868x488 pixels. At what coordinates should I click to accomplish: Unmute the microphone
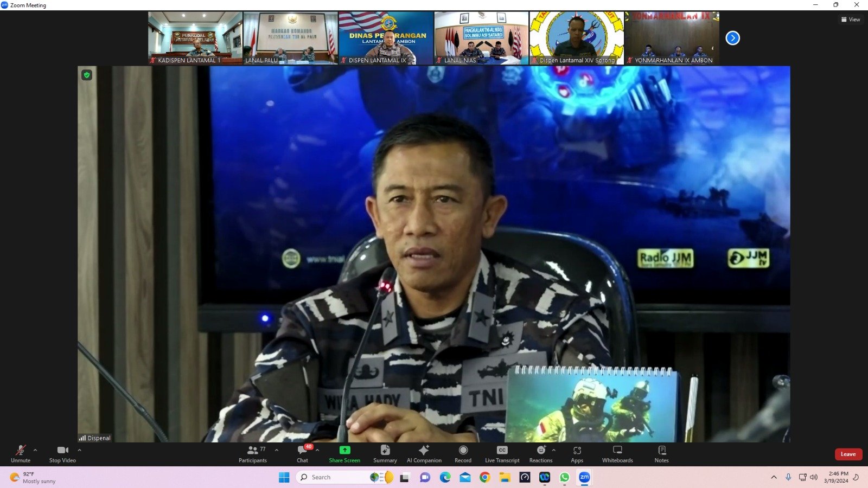pyautogui.click(x=21, y=454)
